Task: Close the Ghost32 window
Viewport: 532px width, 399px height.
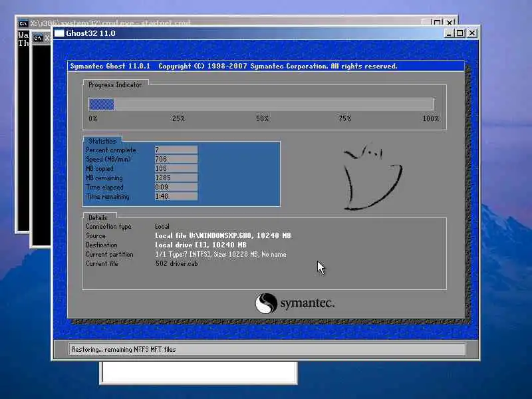Action: click(472, 33)
